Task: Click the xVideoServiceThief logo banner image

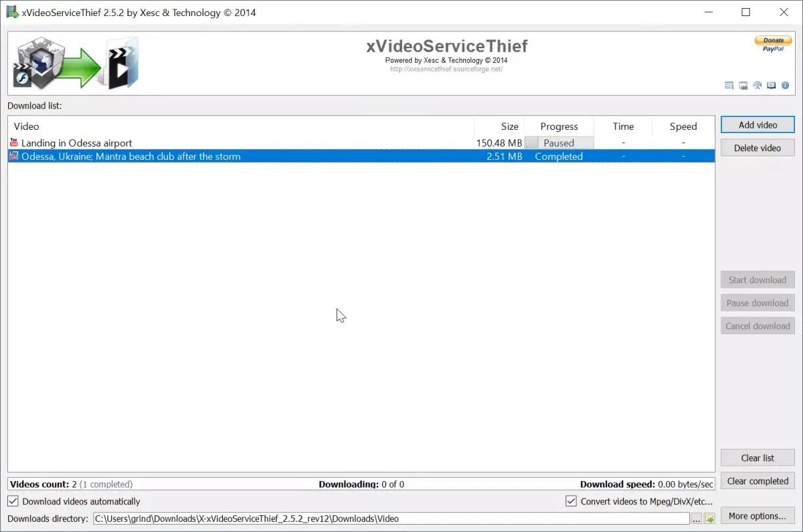Action: [76, 62]
